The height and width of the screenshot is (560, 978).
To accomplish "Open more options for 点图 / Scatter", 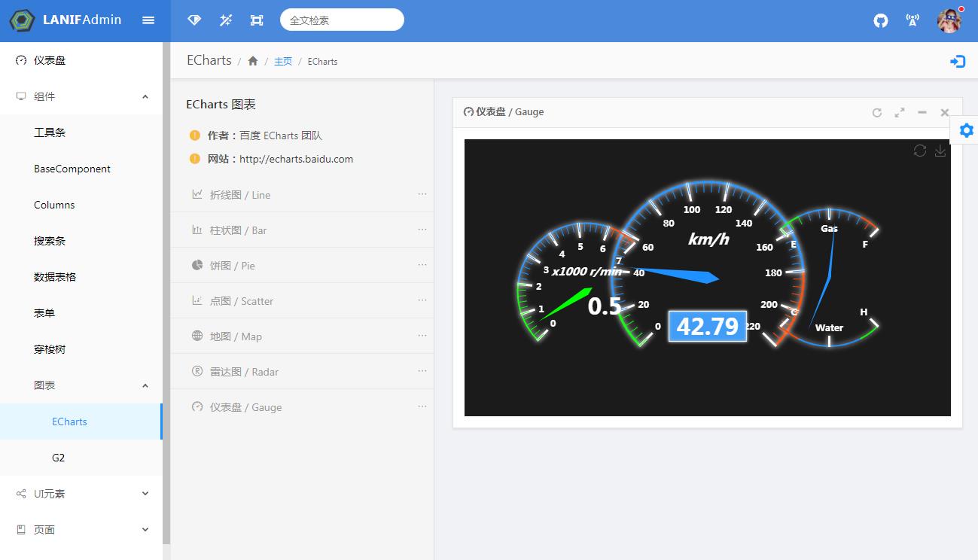I will point(422,300).
